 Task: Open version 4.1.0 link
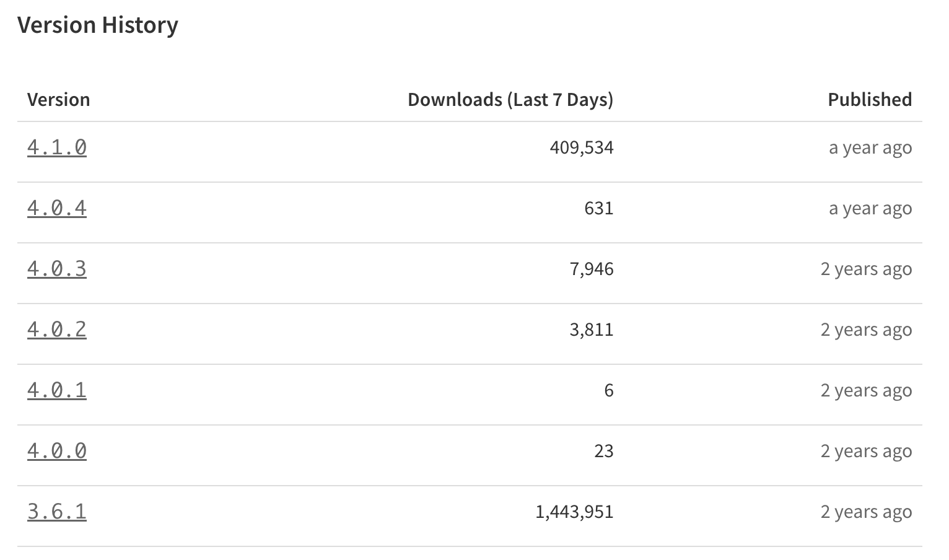coord(57,147)
